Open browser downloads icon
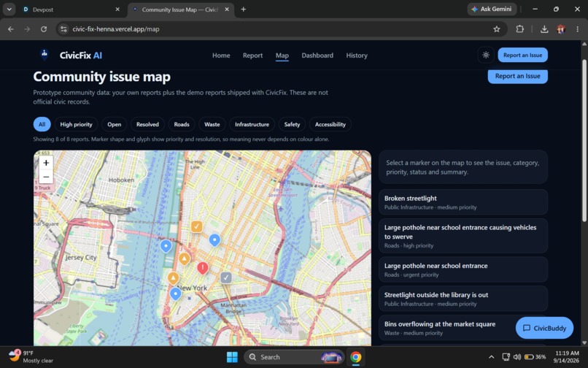588x368 pixels. click(x=544, y=29)
